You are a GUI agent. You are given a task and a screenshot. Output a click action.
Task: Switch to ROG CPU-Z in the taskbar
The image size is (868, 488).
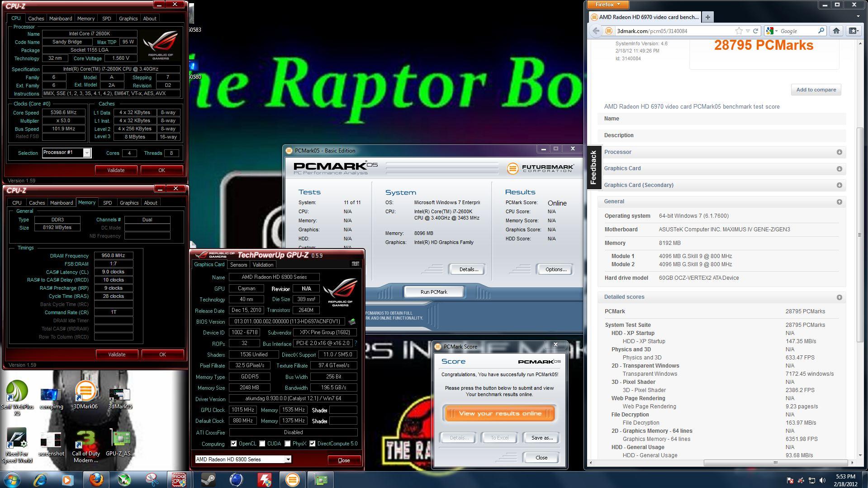[179, 479]
